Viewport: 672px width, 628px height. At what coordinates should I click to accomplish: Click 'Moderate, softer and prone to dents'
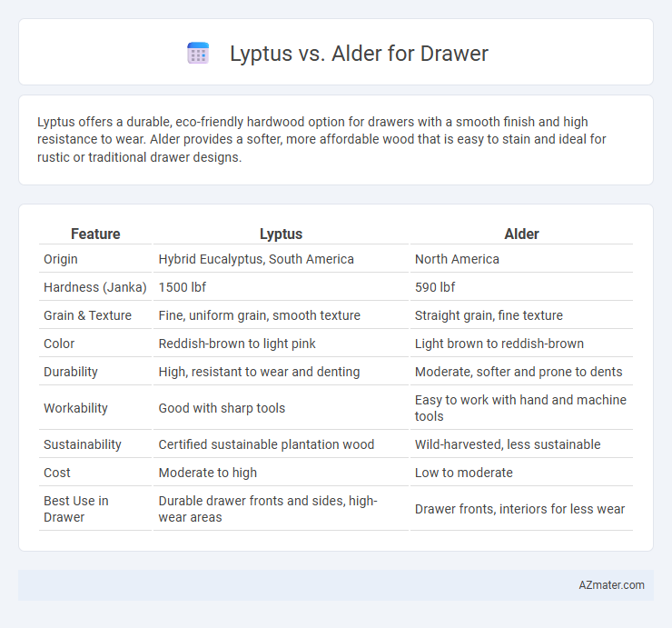519,372
